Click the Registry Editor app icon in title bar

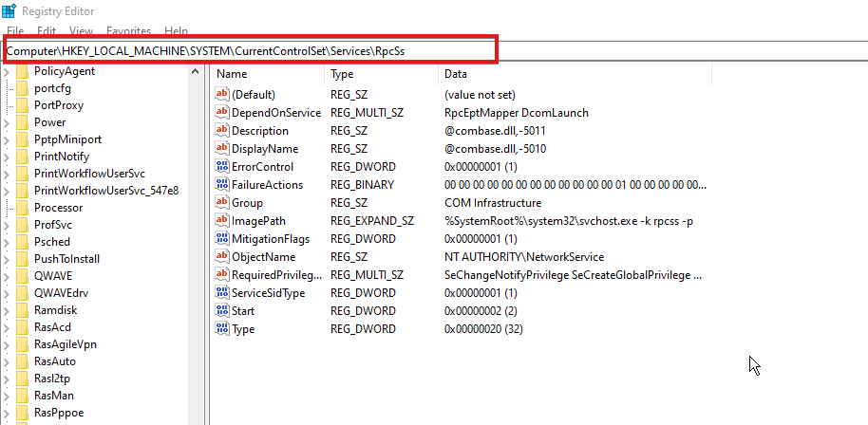tap(9, 11)
